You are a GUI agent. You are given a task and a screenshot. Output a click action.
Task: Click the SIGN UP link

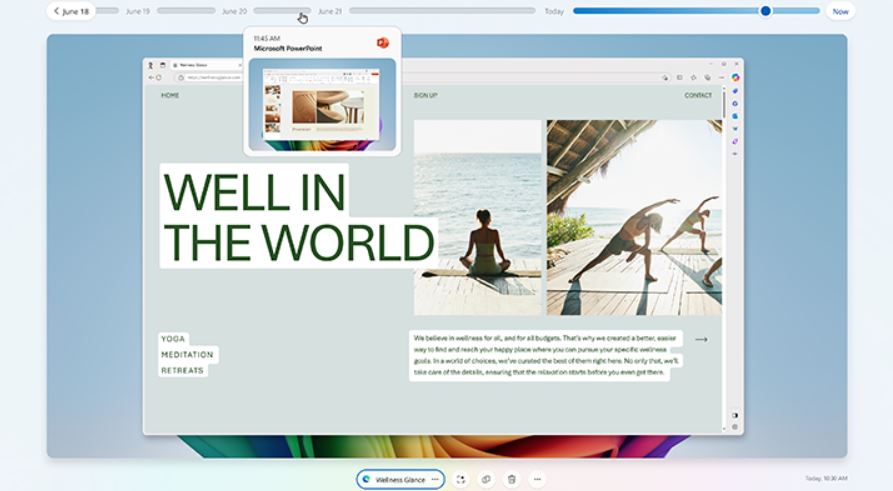coord(425,96)
